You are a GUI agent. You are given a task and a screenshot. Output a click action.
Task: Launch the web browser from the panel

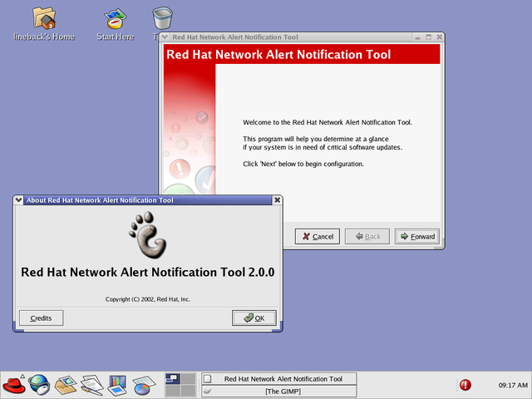[x=40, y=385]
